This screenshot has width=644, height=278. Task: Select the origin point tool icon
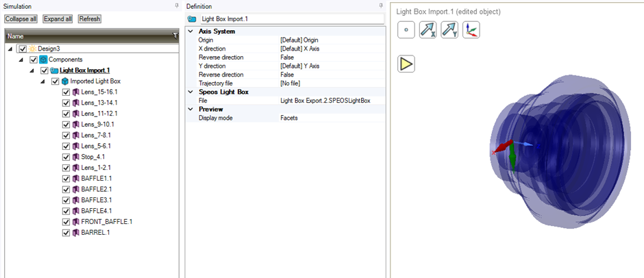[406, 30]
